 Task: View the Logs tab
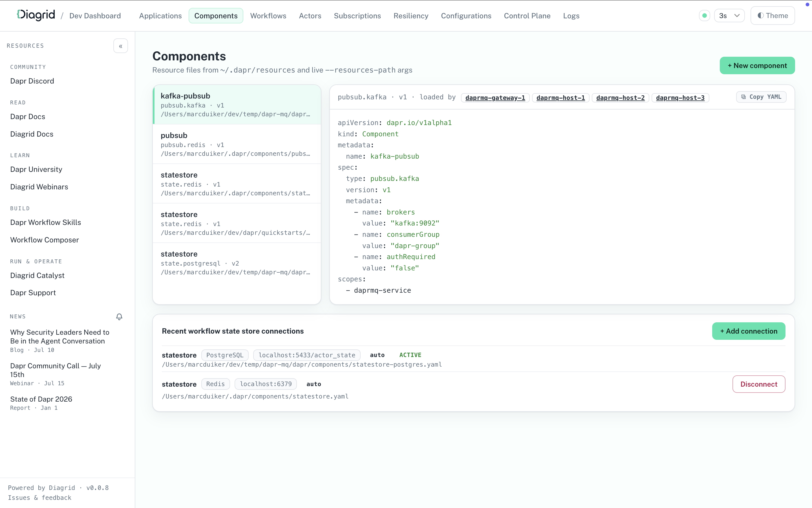571,16
